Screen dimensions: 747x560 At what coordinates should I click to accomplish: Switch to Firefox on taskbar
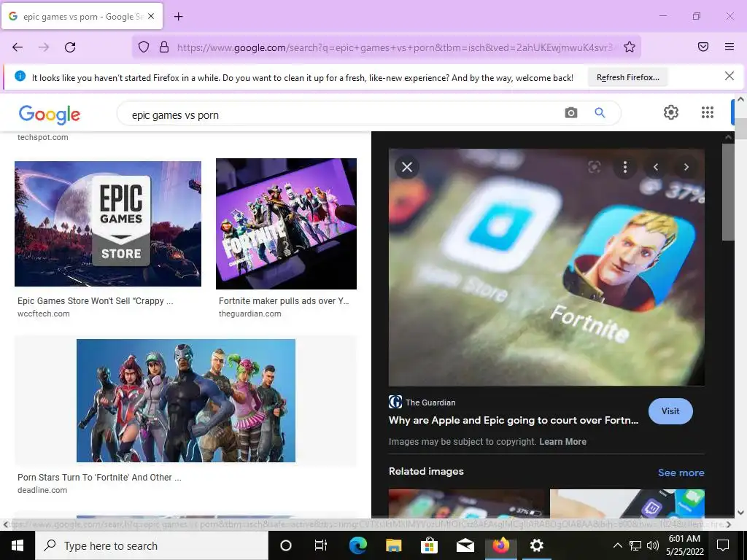500,545
